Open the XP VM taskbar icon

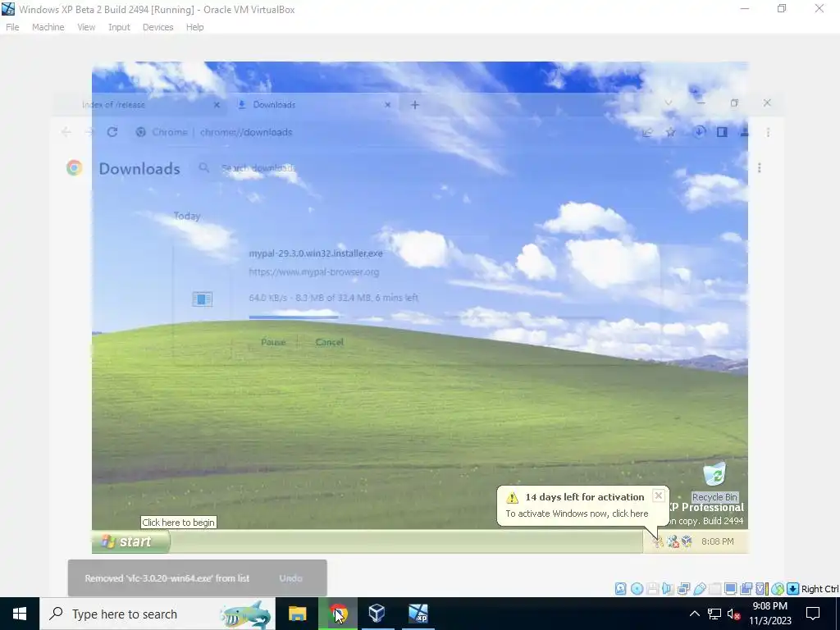click(x=418, y=614)
